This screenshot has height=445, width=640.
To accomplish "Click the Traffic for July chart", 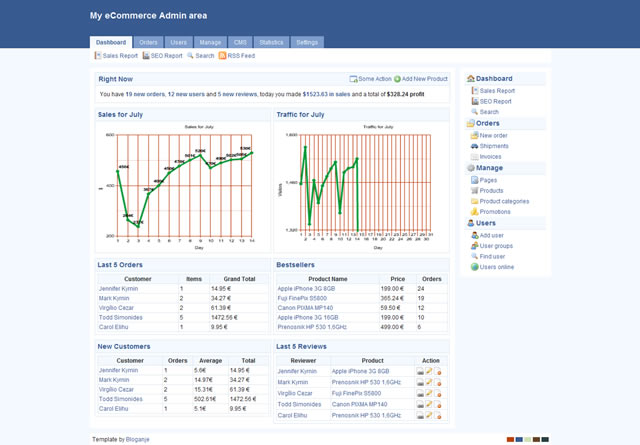I will (x=361, y=187).
